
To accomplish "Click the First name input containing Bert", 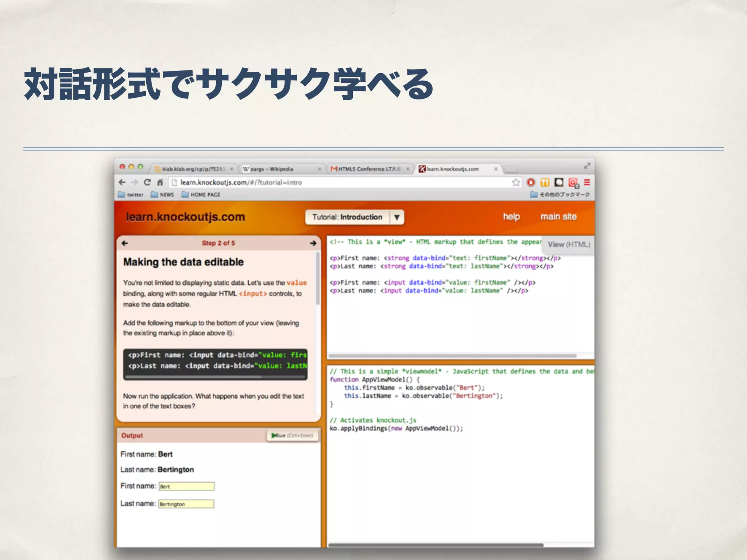I will (x=186, y=486).
